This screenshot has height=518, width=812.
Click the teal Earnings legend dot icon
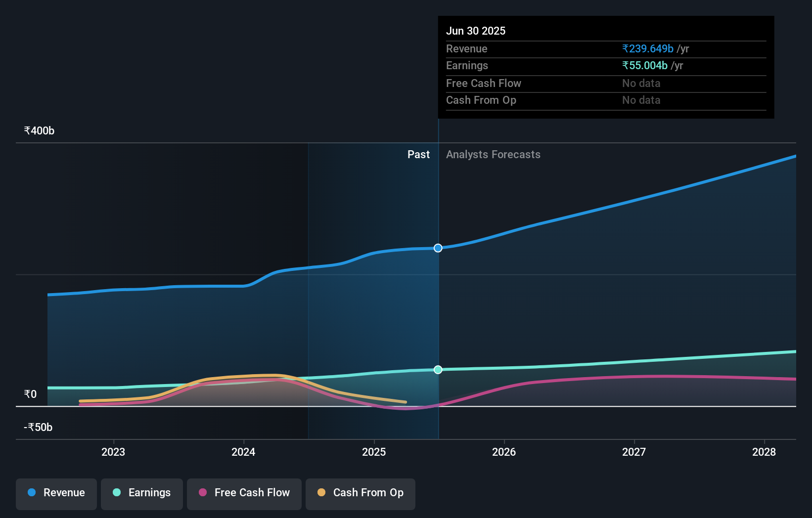[x=116, y=493]
